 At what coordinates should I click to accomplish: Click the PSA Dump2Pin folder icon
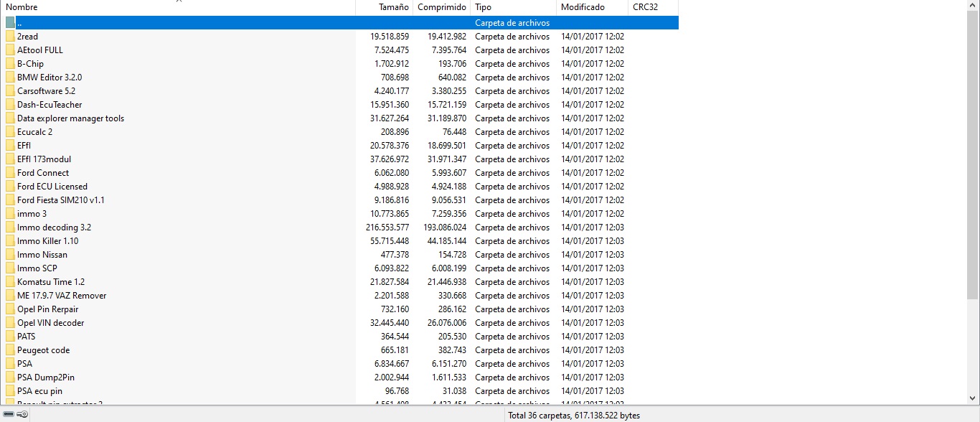[x=10, y=378]
